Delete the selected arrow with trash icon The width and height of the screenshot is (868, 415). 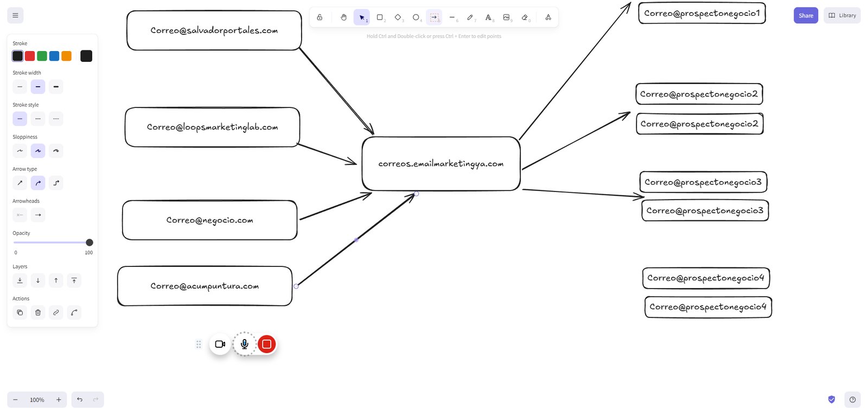(x=38, y=312)
